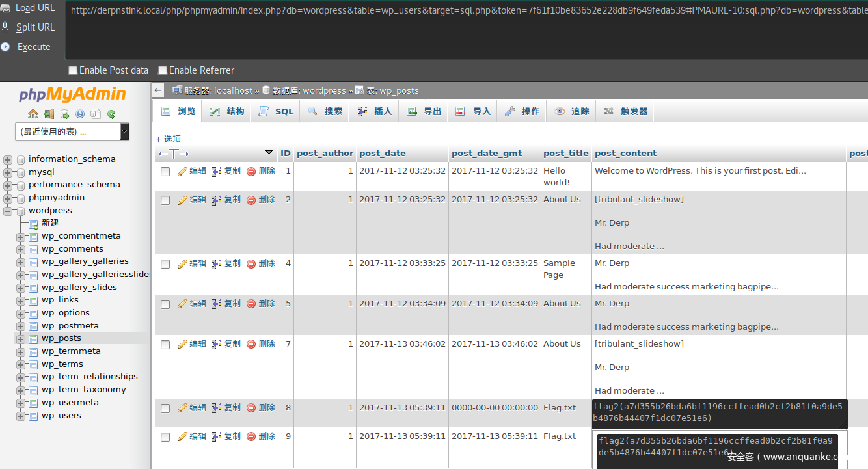The image size is (868, 469).
Task: Expand the information_schema database tree node
Action: pos(8,159)
